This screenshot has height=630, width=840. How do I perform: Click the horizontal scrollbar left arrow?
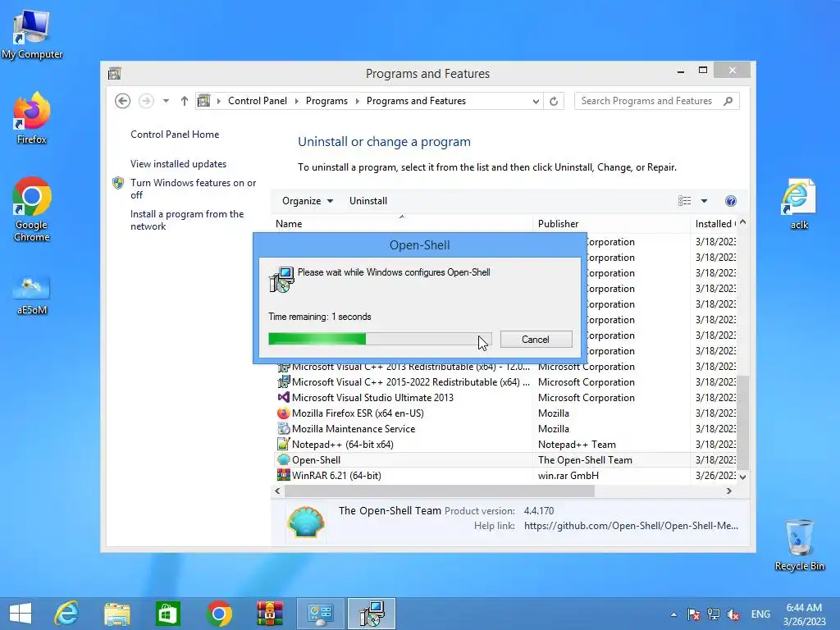[277, 491]
